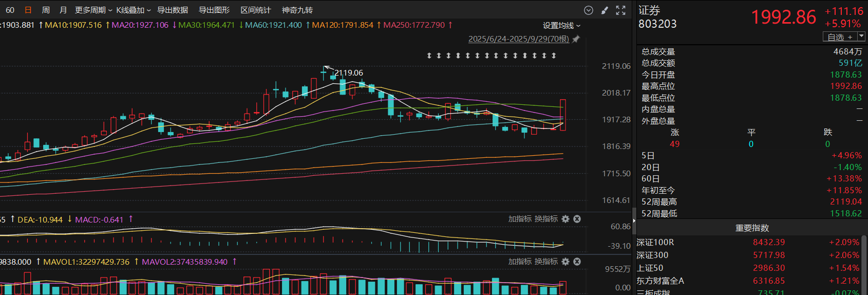This screenshot has width=868, height=295.
Task: Expand the 更多周期 dropdown
Action: click(x=93, y=10)
